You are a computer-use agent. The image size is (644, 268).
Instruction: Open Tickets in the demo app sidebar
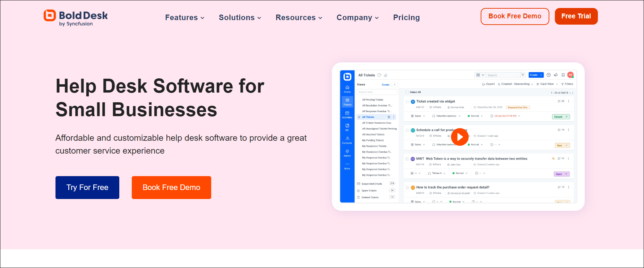tap(347, 102)
